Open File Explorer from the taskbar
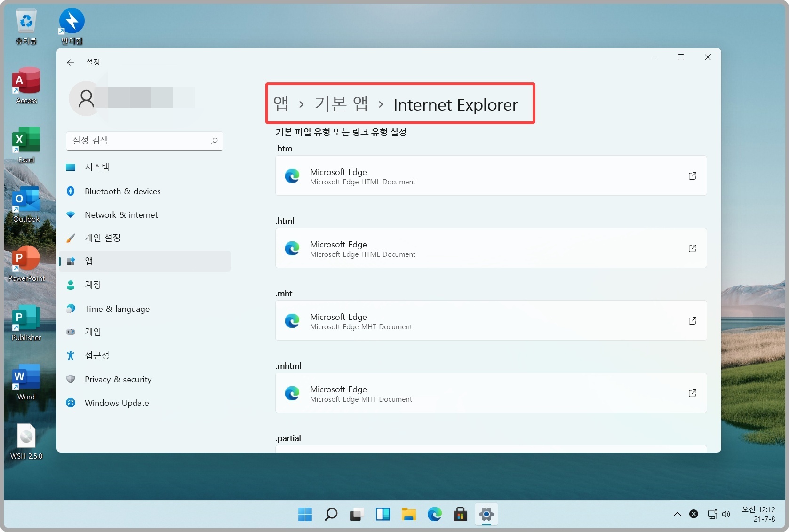This screenshot has height=532, width=789. pyautogui.click(x=408, y=514)
